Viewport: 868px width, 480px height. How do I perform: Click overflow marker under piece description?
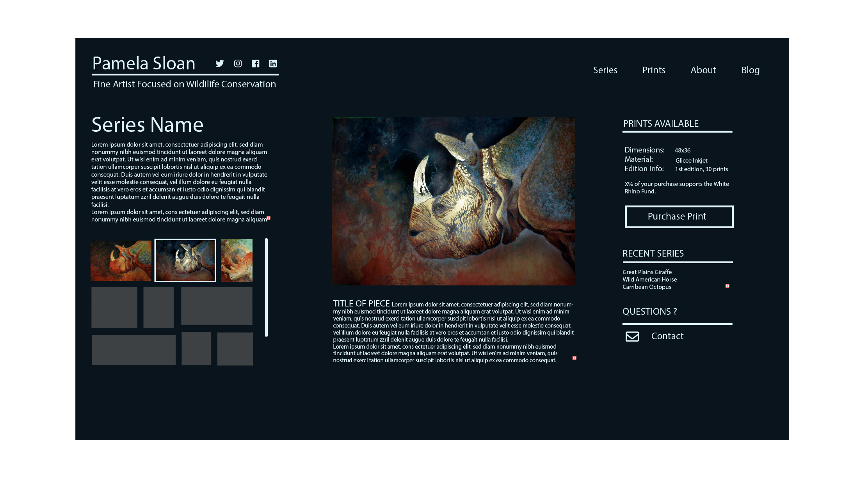(x=574, y=358)
